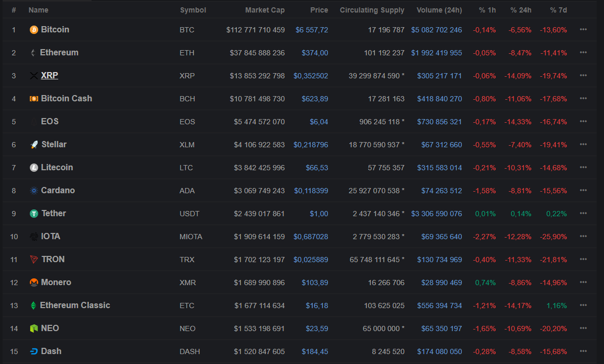Click the Stellar rocket icon
This screenshot has height=364, width=604.
(34, 145)
